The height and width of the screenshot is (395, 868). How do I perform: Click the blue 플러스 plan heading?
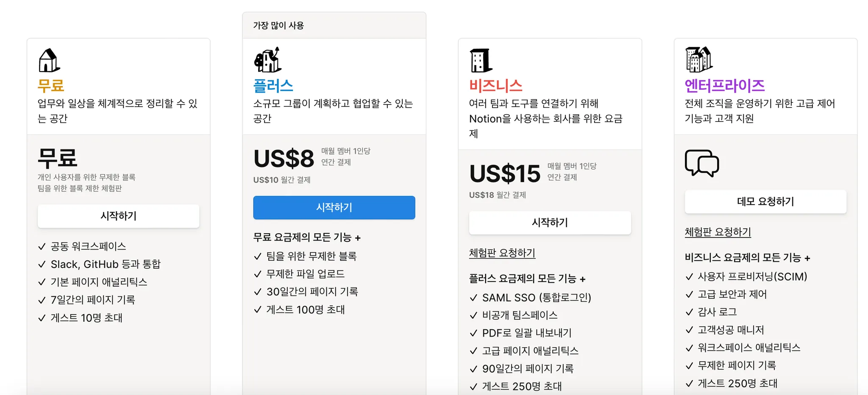[273, 86]
